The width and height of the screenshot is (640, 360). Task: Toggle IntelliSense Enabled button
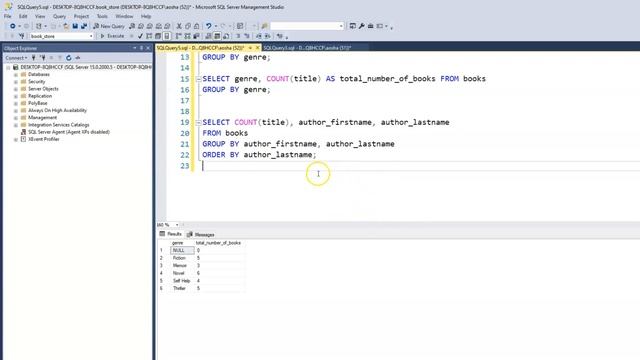click(167, 36)
